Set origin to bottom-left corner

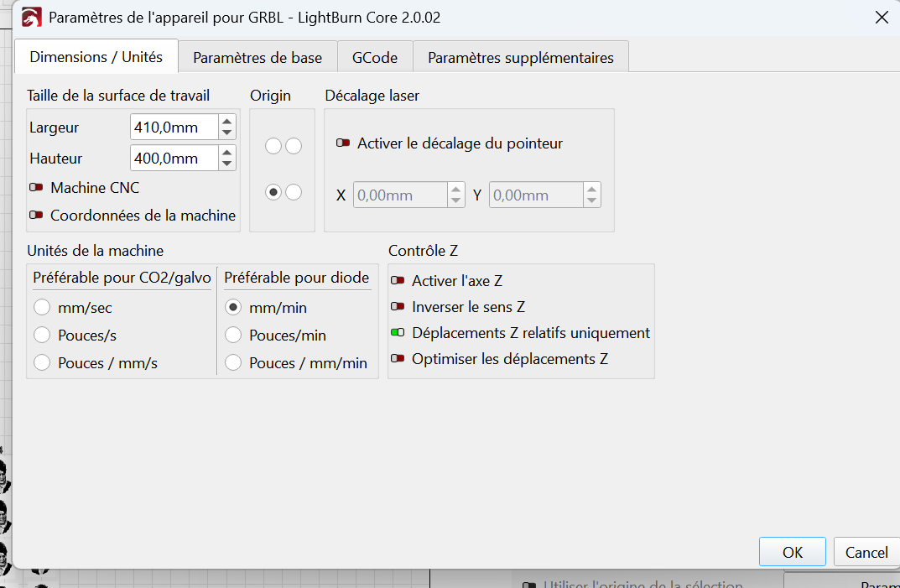pos(273,192)
